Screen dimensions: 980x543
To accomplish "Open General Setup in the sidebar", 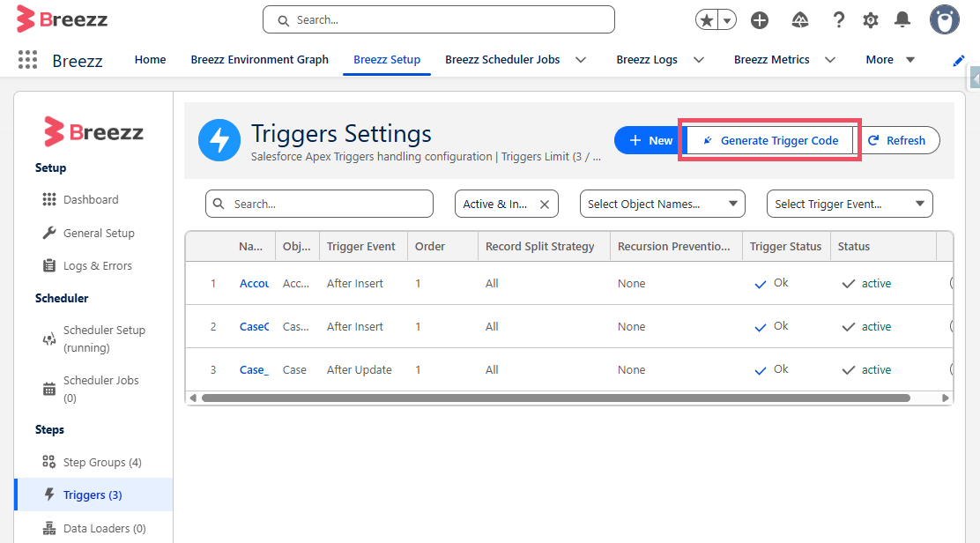I will 99,233.
